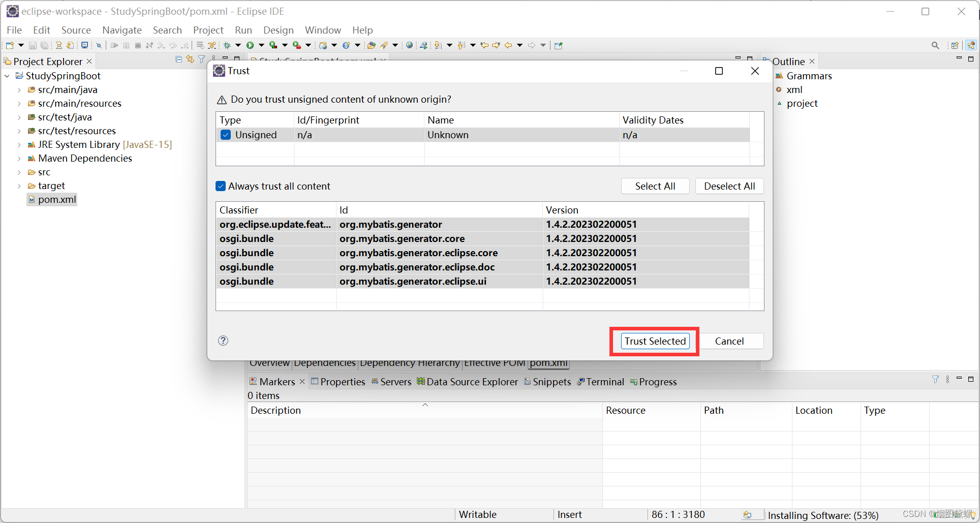Click the External Tools run icon
The width and height of the screenshot is (980, 523).
click(297, 45)
